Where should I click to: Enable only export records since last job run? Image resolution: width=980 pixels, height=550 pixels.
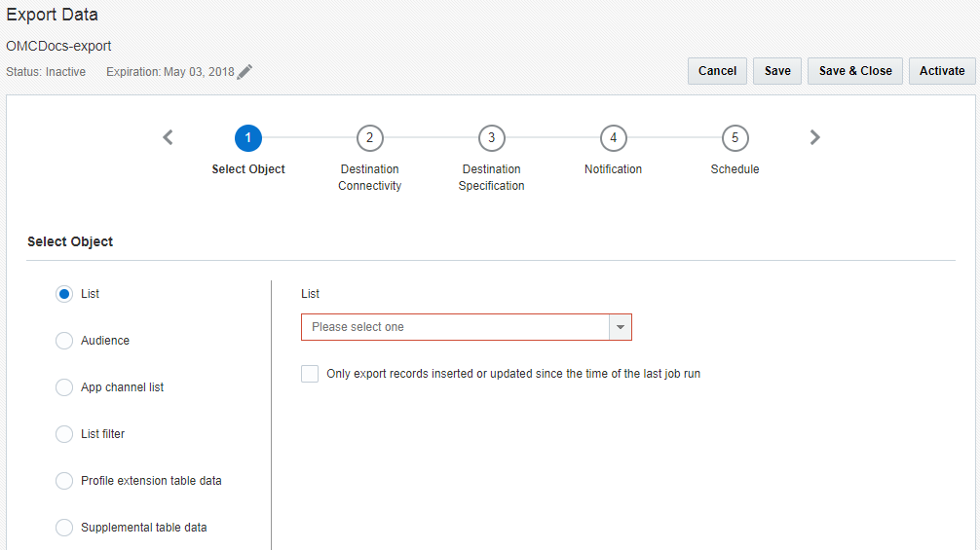tap(310, 374)
